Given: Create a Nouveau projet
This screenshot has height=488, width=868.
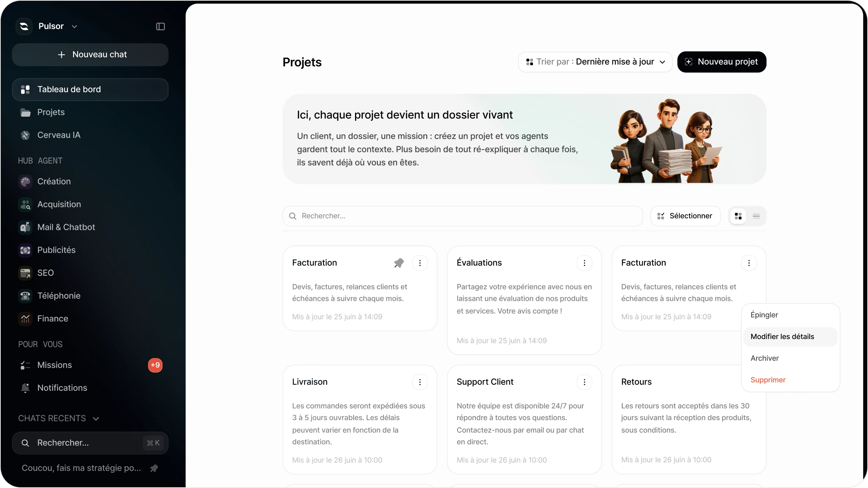Looking at the screenshot, I should pyautogui.click(x=721, y=62).
